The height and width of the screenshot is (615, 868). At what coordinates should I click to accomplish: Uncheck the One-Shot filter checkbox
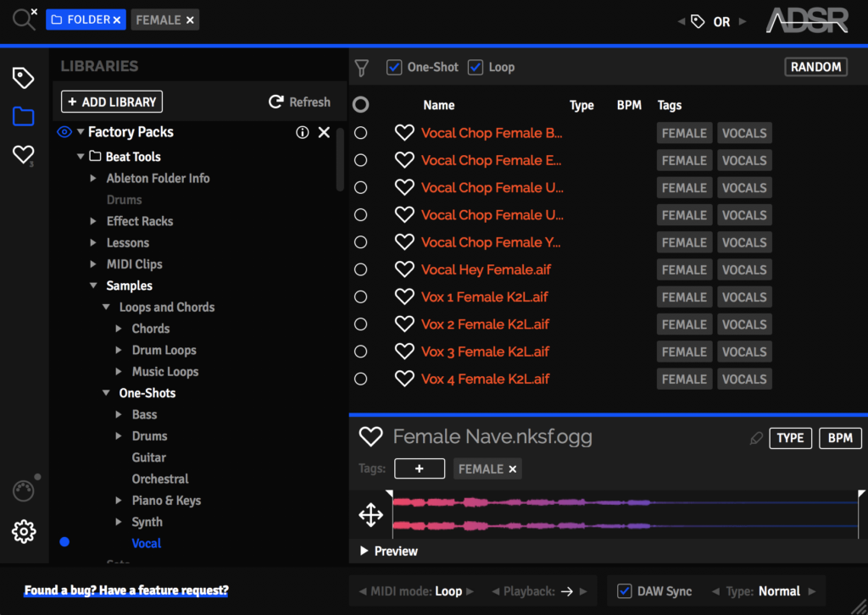(x=394, y=67)
